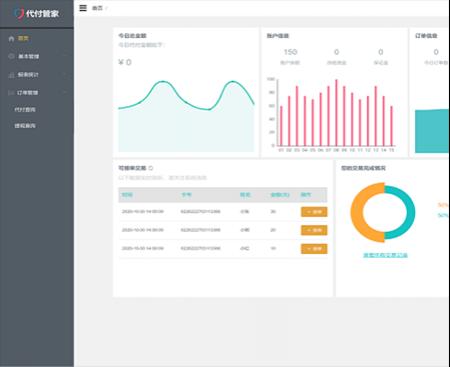450x367 pixels.
Task: Click the 代付管家 logo in the sidebar header
Action: (x=37, y=13)
